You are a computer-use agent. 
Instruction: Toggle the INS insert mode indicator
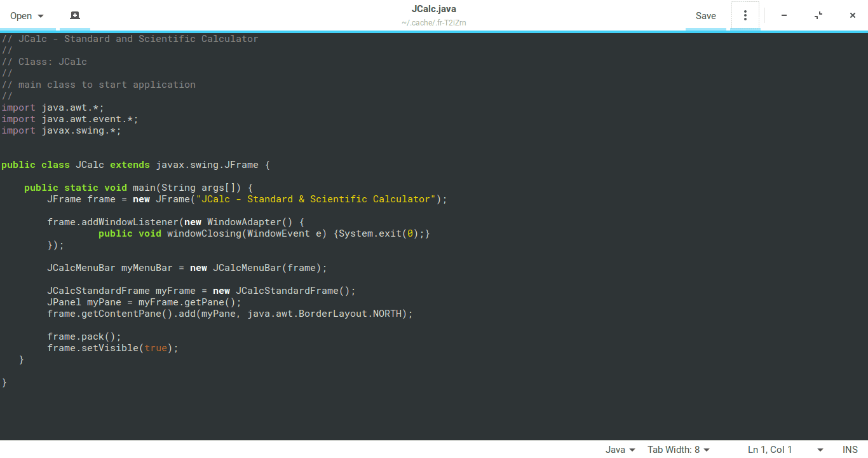tap(850, 450)
